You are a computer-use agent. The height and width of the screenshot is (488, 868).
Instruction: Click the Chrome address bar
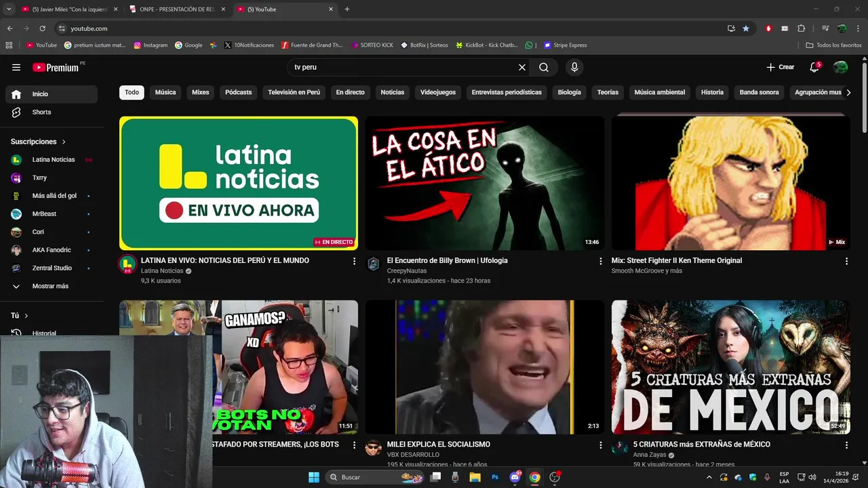(x=390, y=28)
